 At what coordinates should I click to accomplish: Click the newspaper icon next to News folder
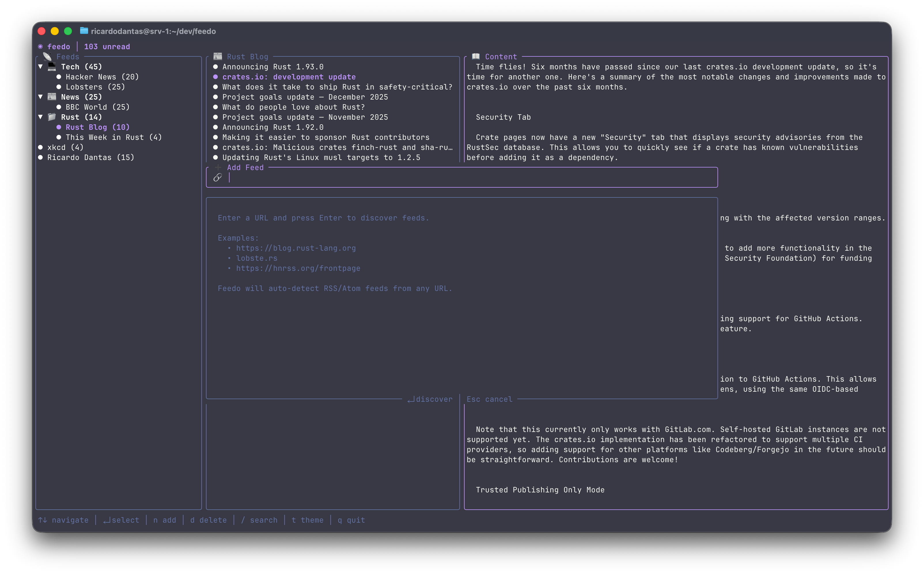(x=52, y=97)
